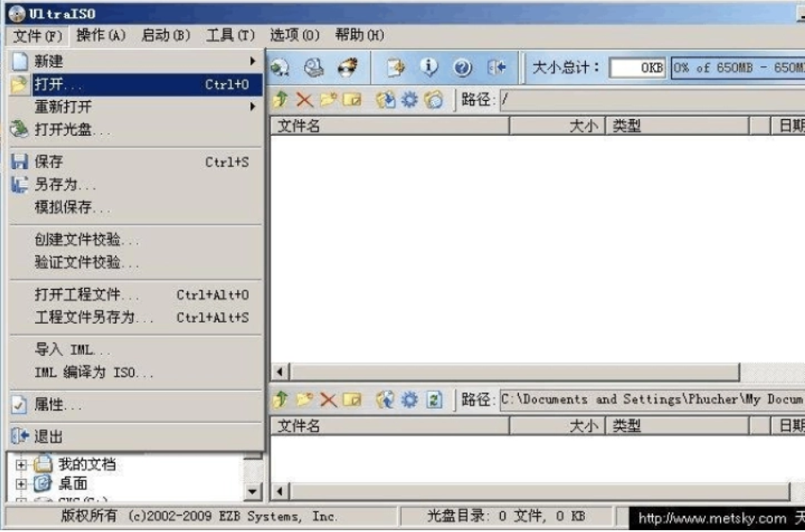Click the new folder icon in local pane toolbar

[x=304, y=399]
